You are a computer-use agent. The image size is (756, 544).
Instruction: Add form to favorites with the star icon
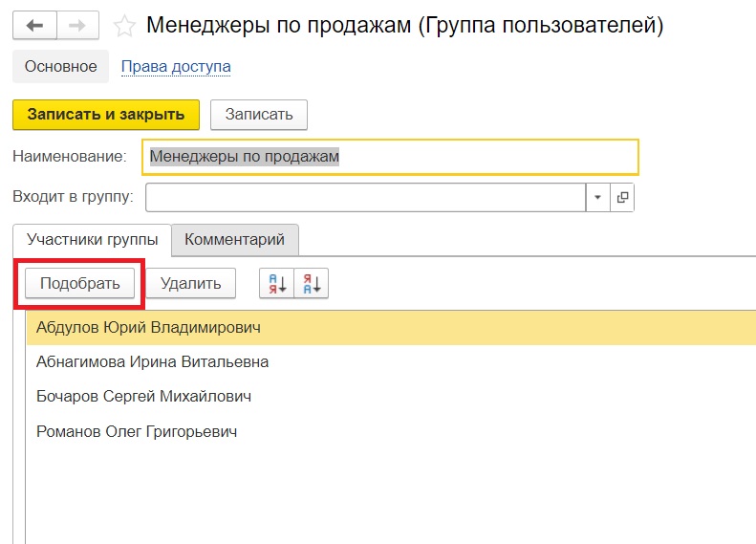[x=124, y=26]
